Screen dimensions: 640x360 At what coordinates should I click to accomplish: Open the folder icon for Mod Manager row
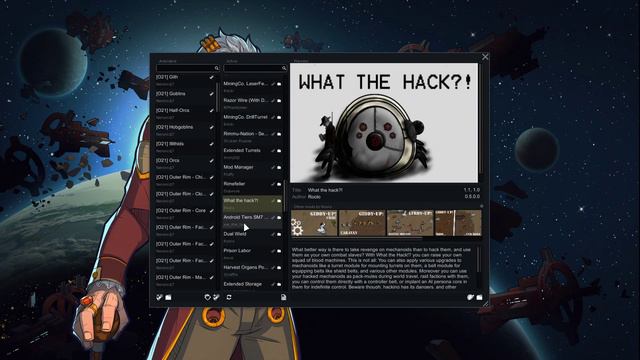click(279, 168)
